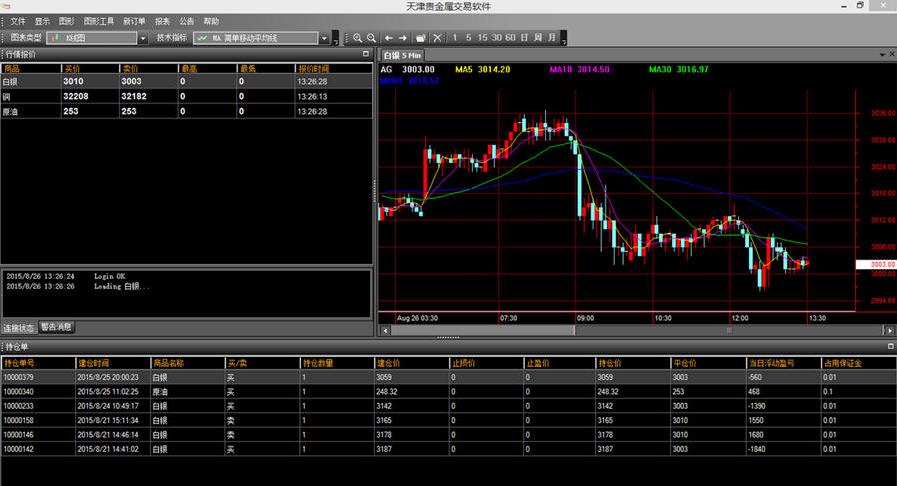Select the 日 daily chart period
897x486 pixels.
(524, 38)
